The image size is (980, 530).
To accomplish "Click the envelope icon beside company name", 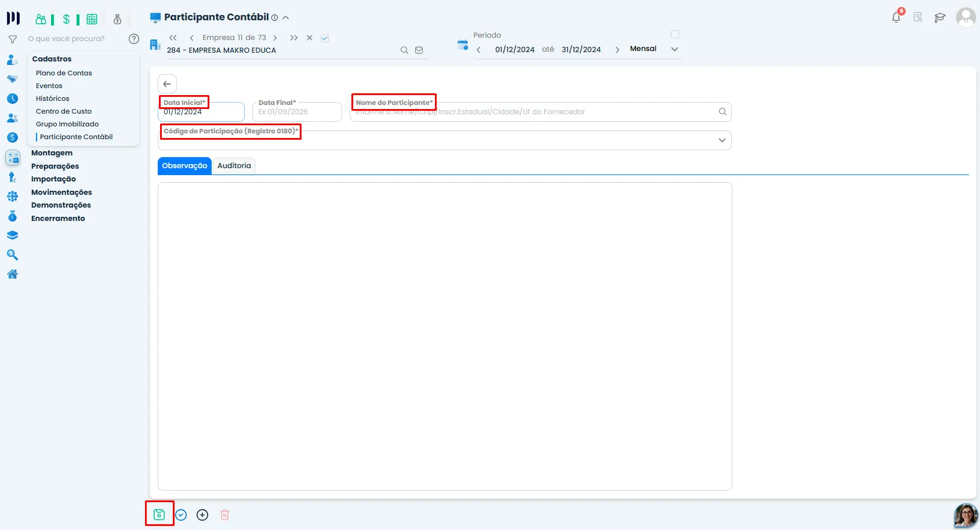I will click(419, 50).
